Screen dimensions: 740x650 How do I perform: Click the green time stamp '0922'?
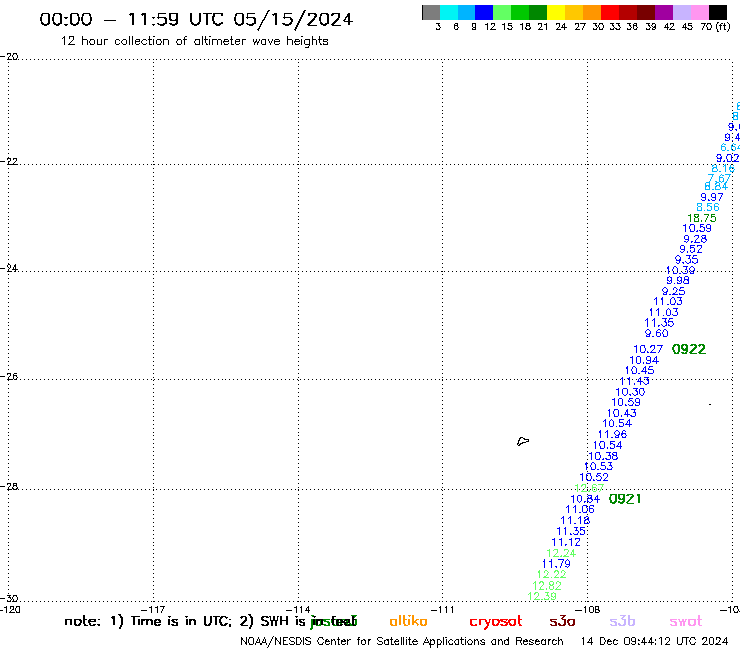point(689,349)
